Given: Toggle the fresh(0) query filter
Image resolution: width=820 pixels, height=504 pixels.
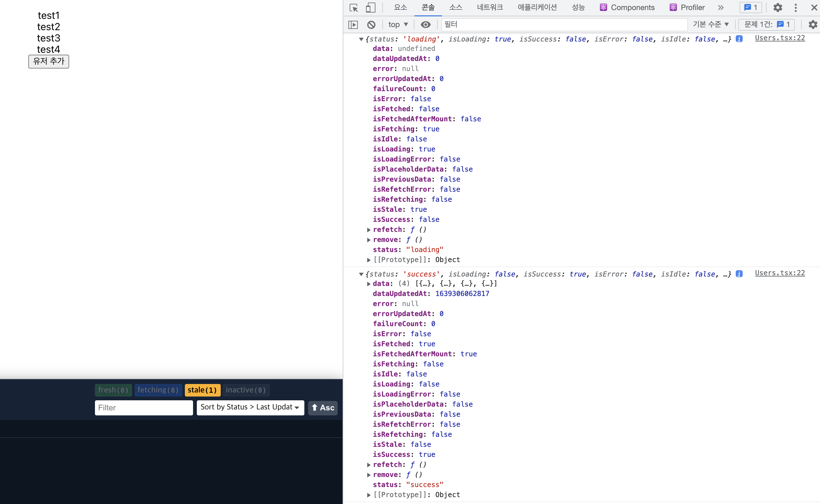Looking at the screenshot, I should (x=113, y=390).
